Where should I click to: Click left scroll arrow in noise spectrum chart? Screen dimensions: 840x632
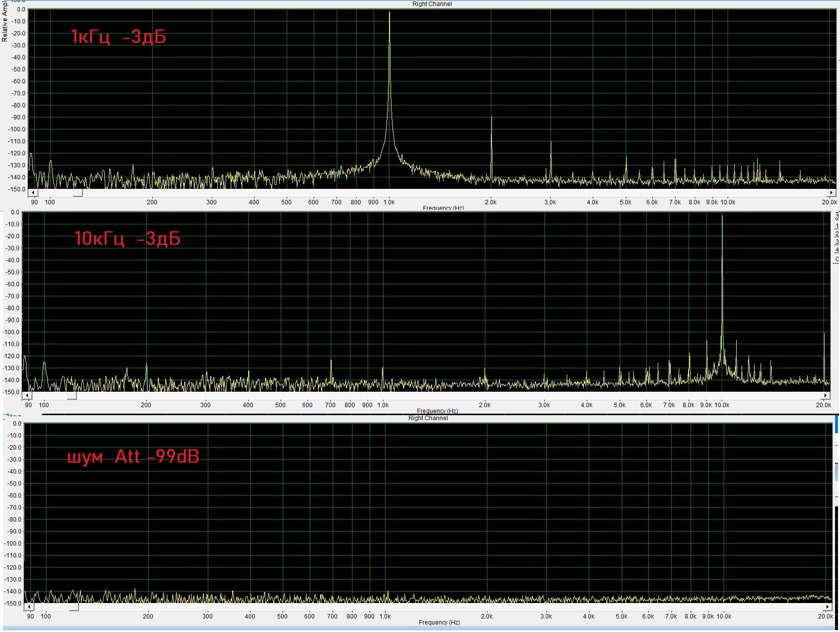click(x=29, y=607)
